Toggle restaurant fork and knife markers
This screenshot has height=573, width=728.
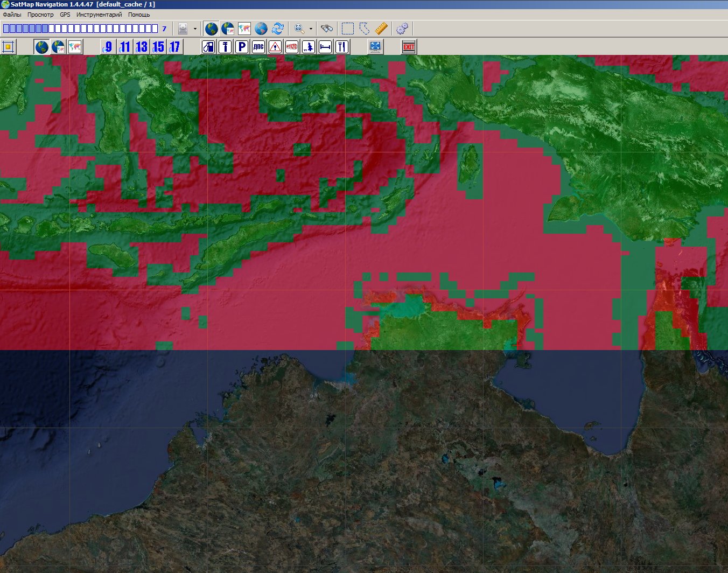(x=342, y=47)
